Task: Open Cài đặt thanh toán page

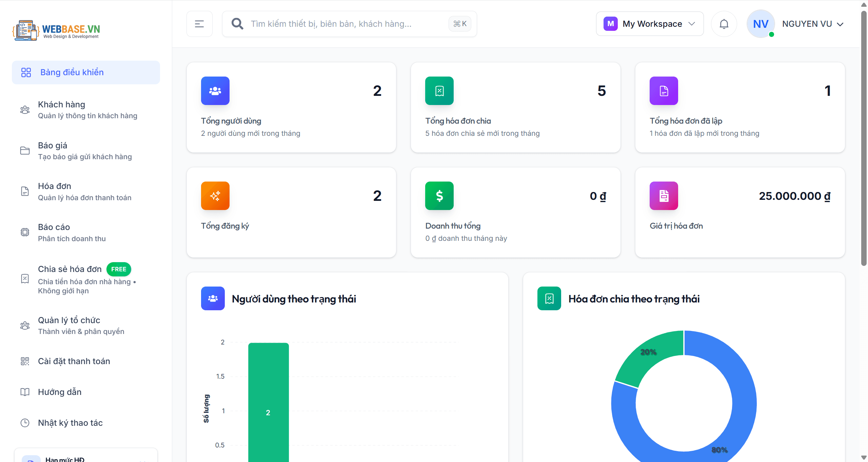Action: point(86,361)
